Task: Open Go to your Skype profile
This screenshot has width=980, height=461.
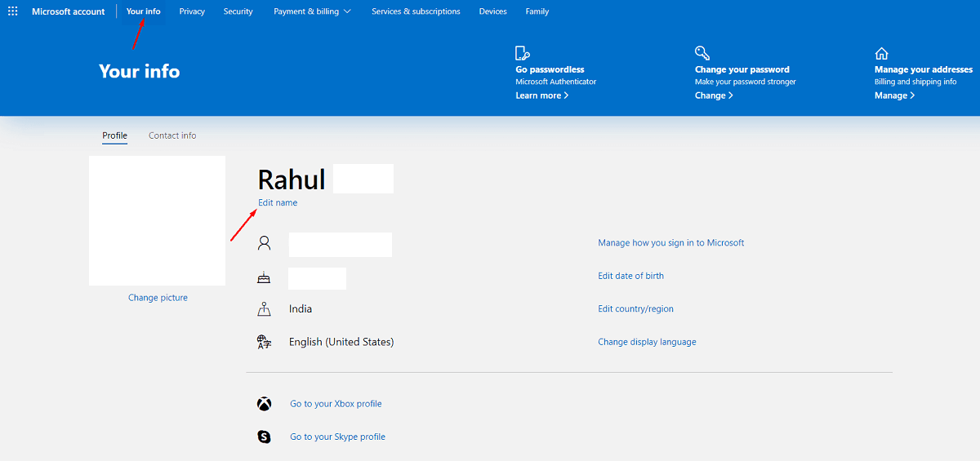Action: 337,437
